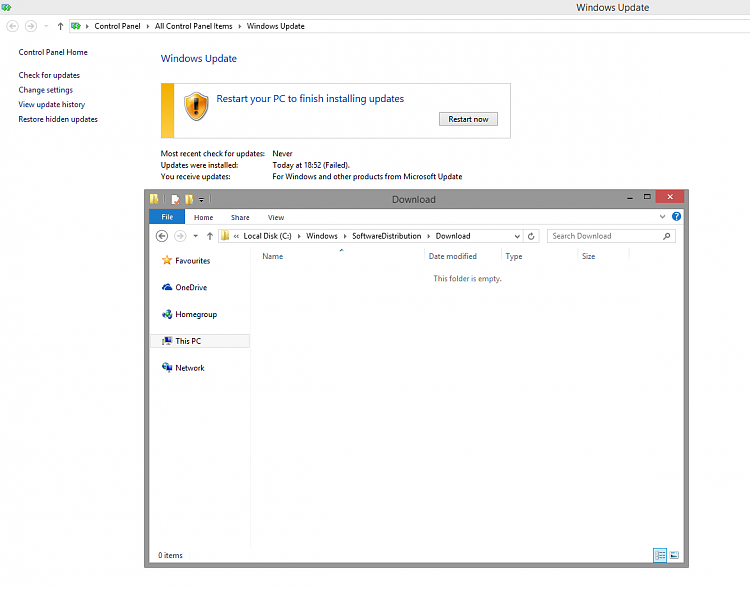Sort by Name column header
Viewport: 750px width, 590px height.
click(273, 256)
